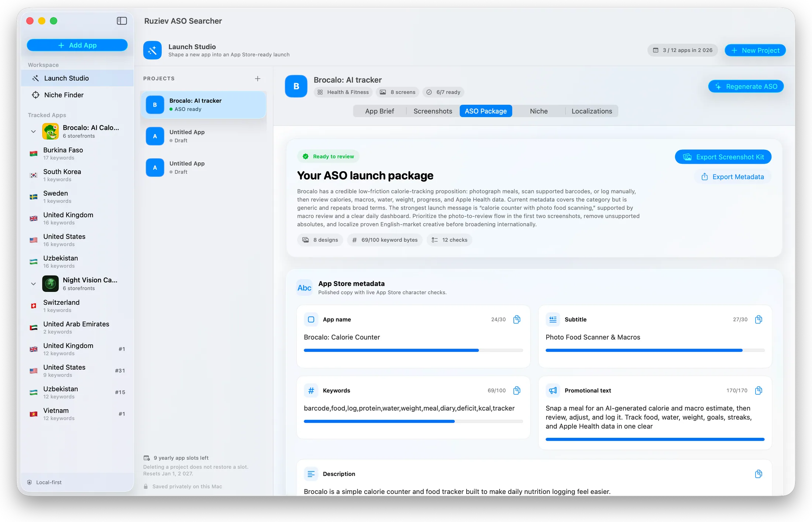Click the 6/7 ready chip
812x522 pixels.
(x=443, y=92)
